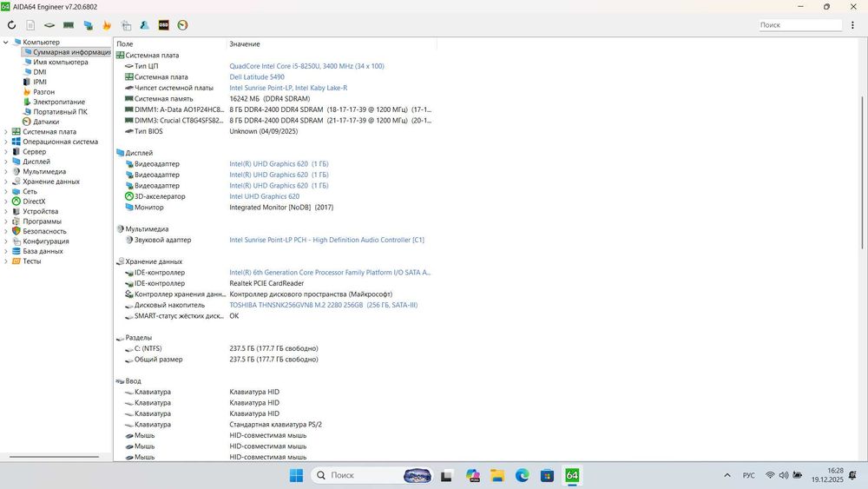Click the Refresh toolbar icon
Screen dimensions: 868x489
pyautogui.click(x=11, y=25)
